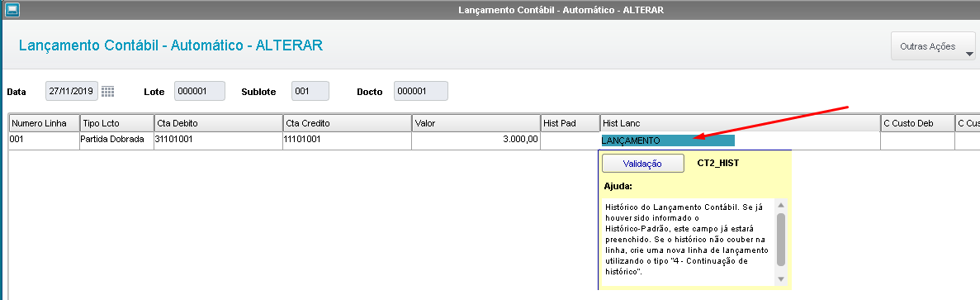Click the Sublote field with 001
The image size is (980, 300).
tap(310, 91)
